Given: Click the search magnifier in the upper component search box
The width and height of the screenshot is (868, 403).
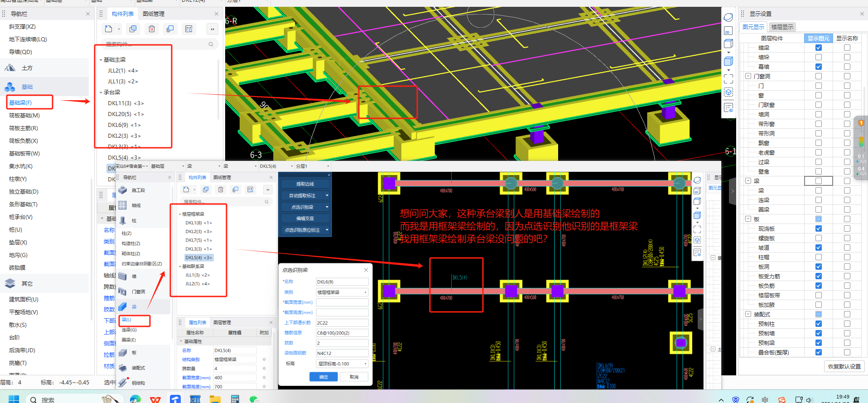Looking at the screenshot, I should tap(211, 44).
